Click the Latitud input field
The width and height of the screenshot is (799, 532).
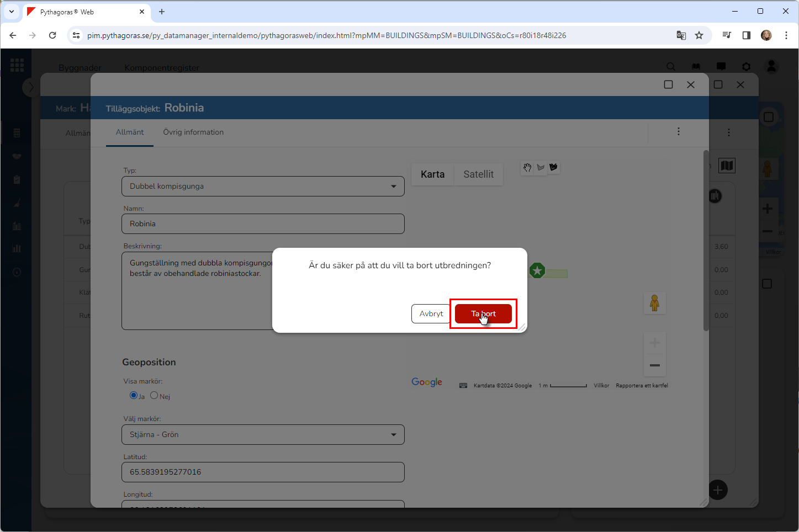pos(263,472)
